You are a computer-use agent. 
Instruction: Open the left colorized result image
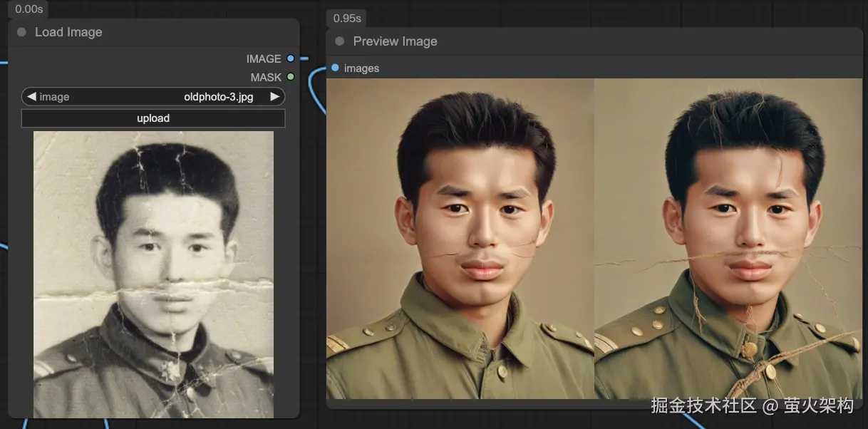(460, 239)
